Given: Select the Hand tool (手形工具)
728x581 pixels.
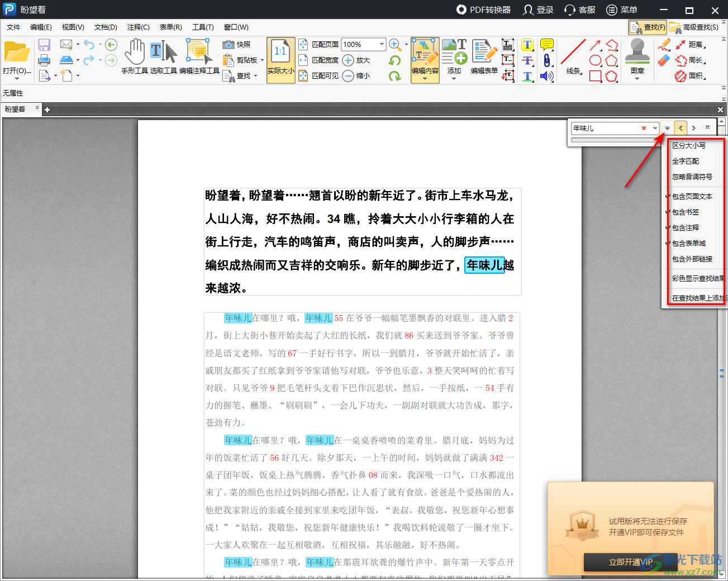Looking at the screenshot, I should click(x=135, y=56).
